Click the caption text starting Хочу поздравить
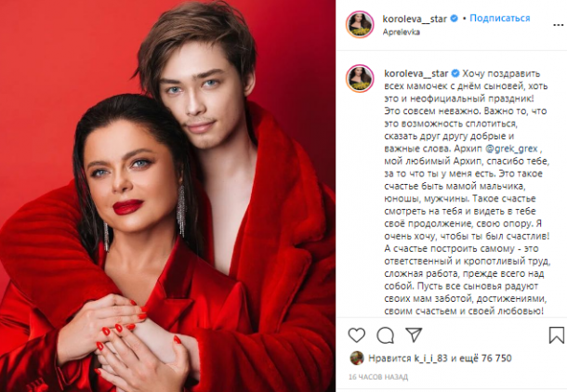 point(467,192)
